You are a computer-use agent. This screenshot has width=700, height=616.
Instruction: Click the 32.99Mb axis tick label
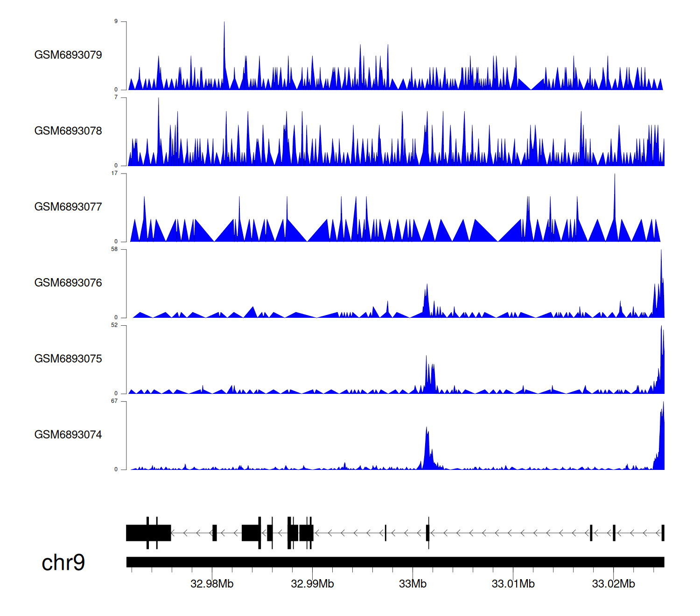coord(312,584)
